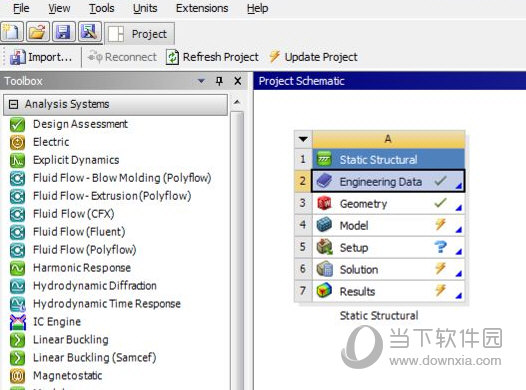The width and height of the screenshot is (526, 390).
Task: Select the Static Structural title cell
Action: (388, 160)
